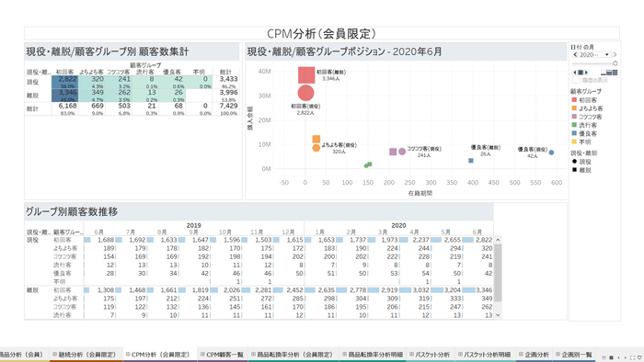Open the 日付の月 dropdown
Image resolution: width=644 pixels, height=362 pixels.
point(606,54)
